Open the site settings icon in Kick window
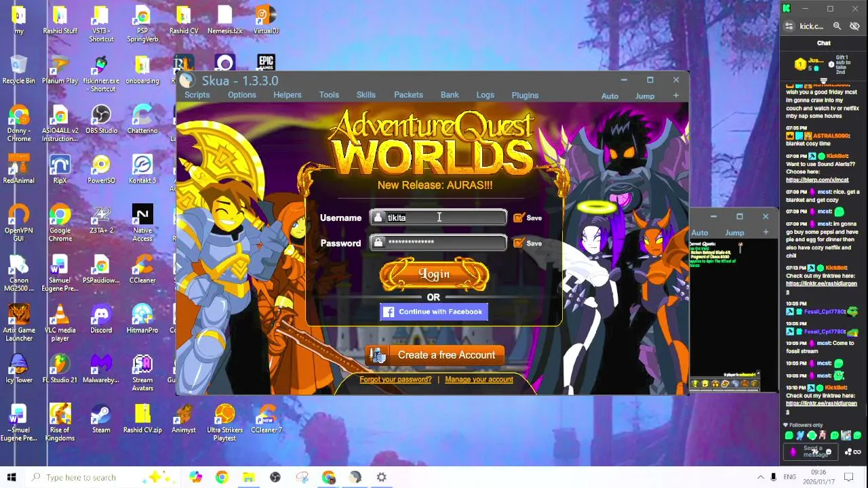Image resolution: width=868 pixels, height=488 pixels. click(x=789, y=26)
